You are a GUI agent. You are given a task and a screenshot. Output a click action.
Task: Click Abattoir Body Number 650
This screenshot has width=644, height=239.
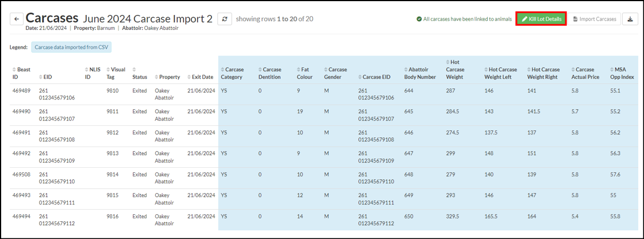[408, 216]
